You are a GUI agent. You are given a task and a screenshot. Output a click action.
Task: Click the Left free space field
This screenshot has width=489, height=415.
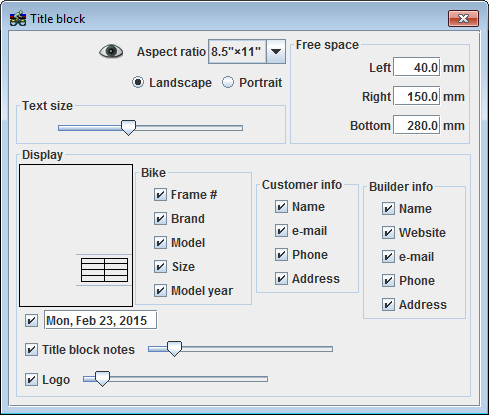click(417, 67)
